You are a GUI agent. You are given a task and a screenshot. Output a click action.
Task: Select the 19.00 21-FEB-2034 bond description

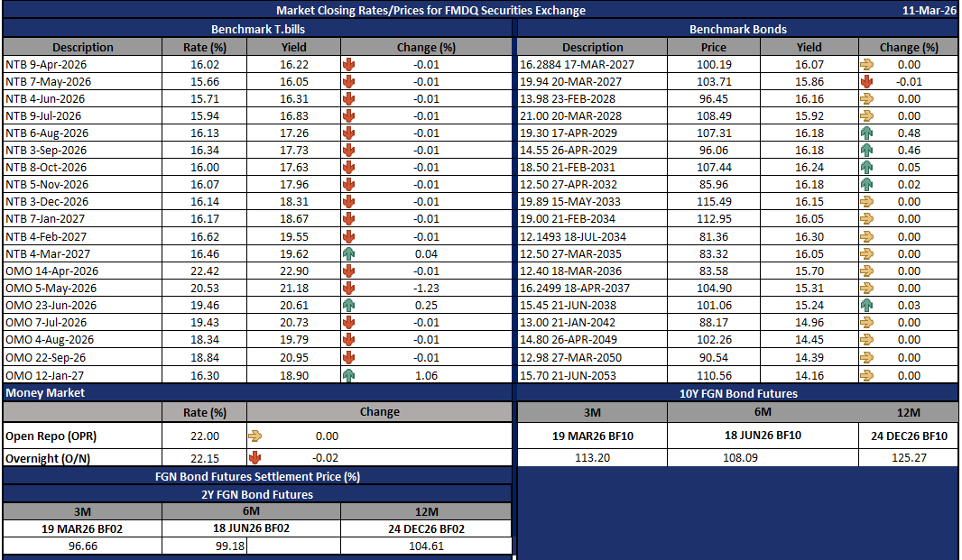pos(592,219)
